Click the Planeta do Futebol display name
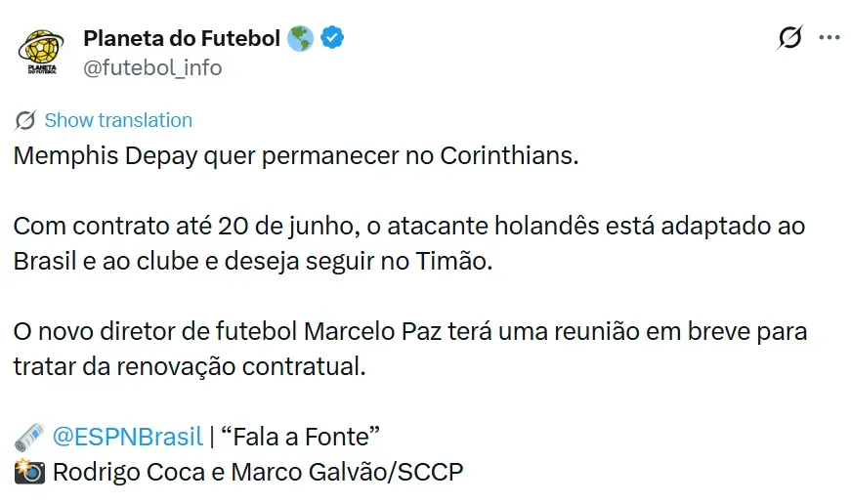 183,38
